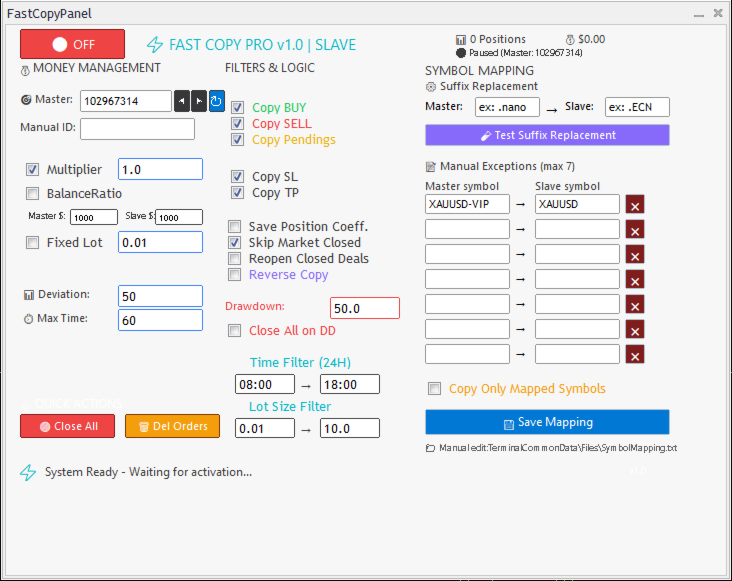
Task: Uncheck the Copy SELL checkbox
Action: coord(238,123)
